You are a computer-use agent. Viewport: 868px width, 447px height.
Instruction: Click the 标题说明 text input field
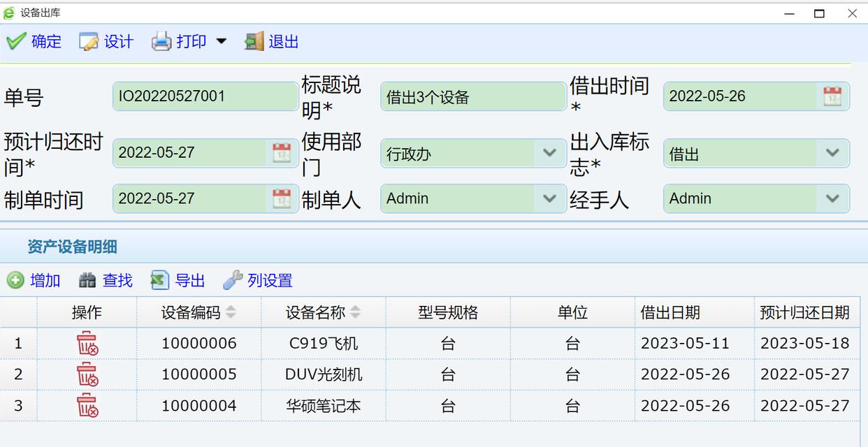(x=472, y=97)
